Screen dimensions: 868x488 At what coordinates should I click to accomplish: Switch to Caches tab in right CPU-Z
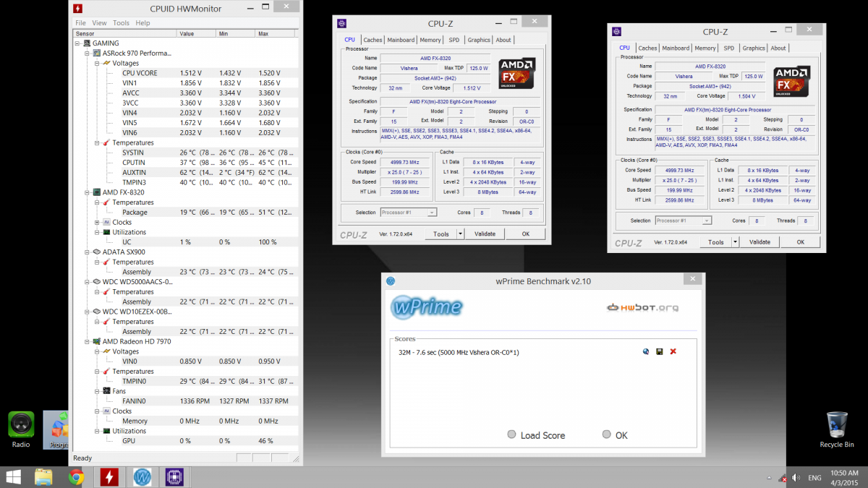pos(647,48)
